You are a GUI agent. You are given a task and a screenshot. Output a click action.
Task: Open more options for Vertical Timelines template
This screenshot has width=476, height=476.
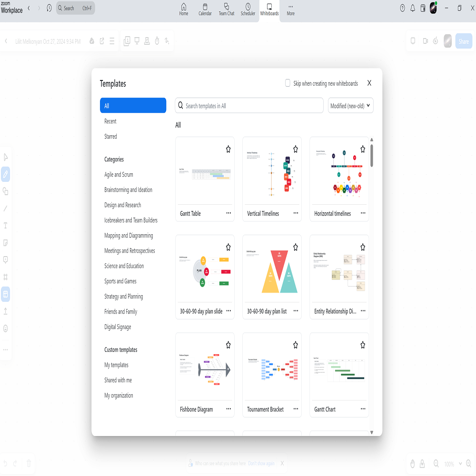296,213
